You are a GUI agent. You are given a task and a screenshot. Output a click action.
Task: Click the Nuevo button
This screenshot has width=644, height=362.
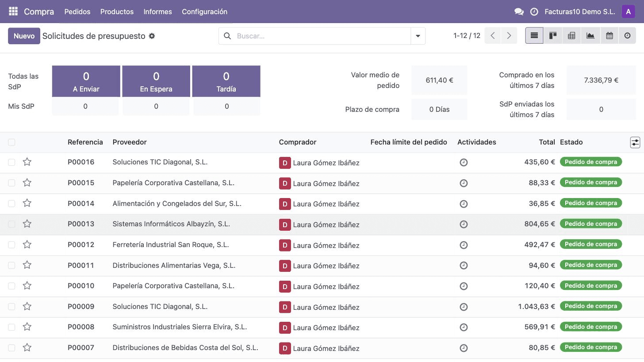tap(24, 36)
